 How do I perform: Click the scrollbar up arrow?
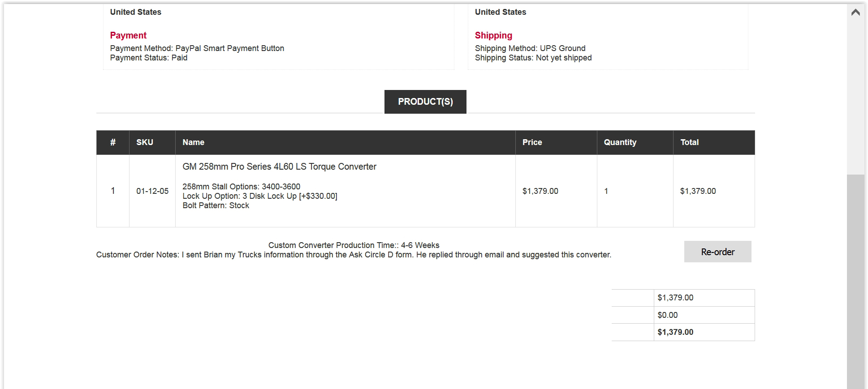(855, 12)
